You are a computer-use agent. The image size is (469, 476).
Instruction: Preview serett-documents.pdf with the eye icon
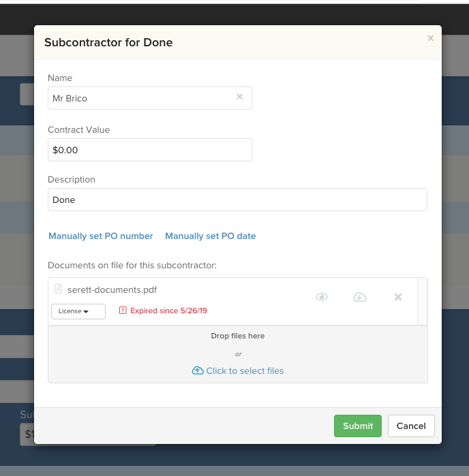pos(322,297)
